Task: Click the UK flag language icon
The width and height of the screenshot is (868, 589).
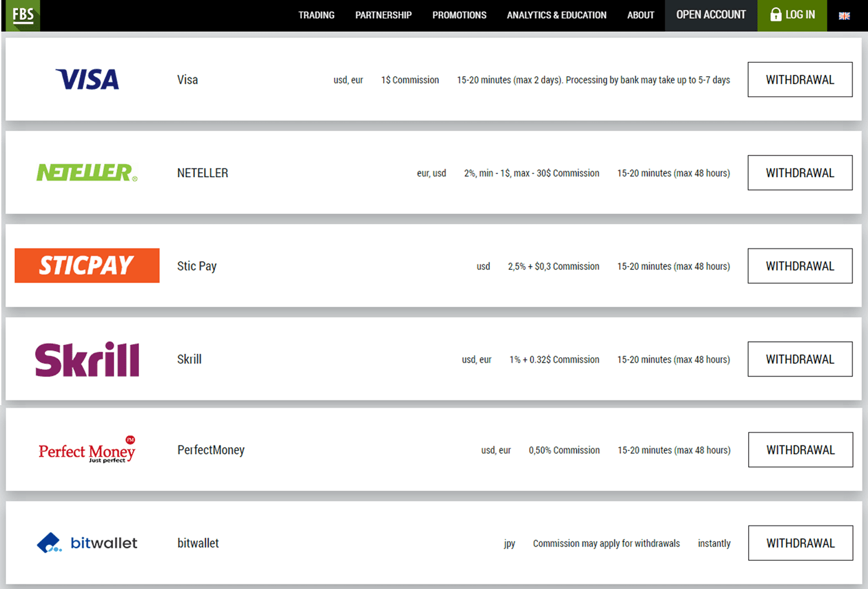Action: pyautogui.click(x=844, y=15)
